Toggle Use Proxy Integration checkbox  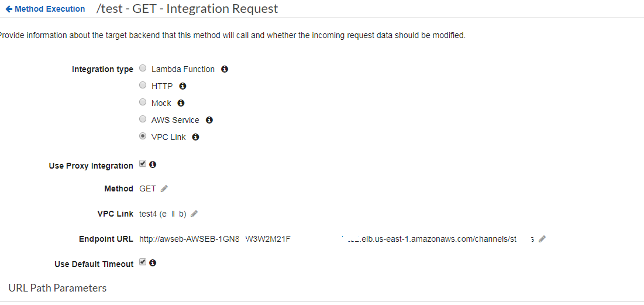[x=143, y=164]
